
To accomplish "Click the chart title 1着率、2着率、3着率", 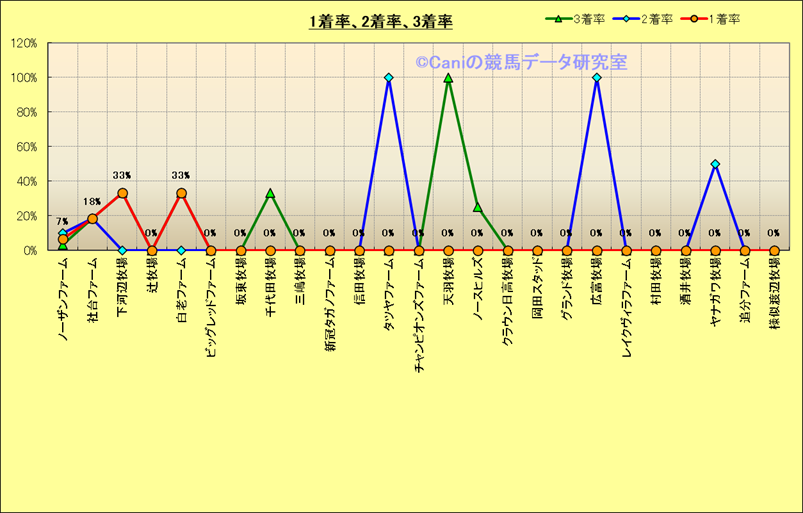I will [x=380, y=20].
